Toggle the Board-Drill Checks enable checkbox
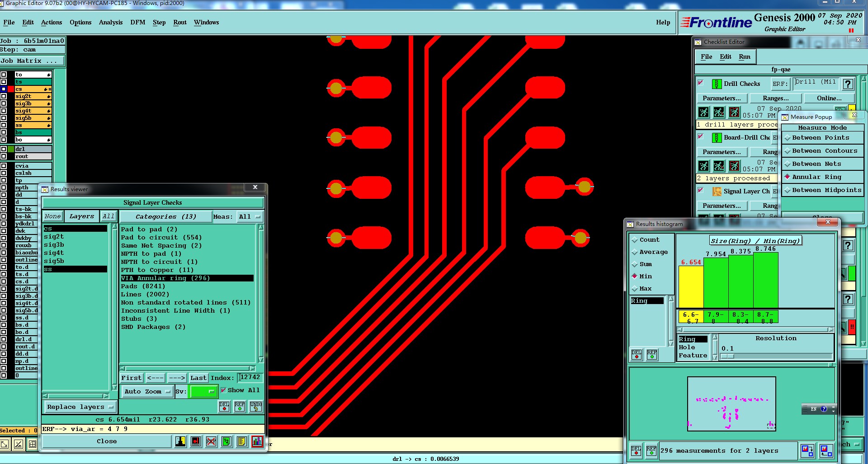 tap(701, 136)
